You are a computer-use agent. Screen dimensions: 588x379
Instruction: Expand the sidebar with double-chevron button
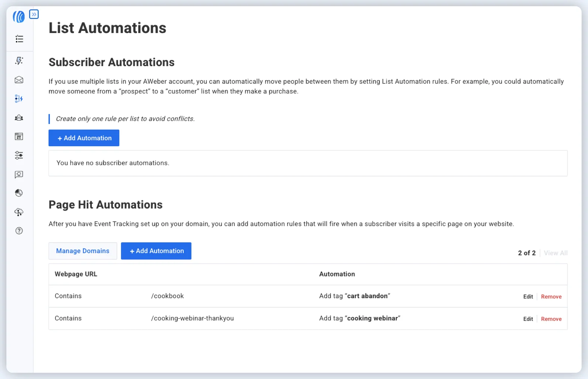coord(34,14)
